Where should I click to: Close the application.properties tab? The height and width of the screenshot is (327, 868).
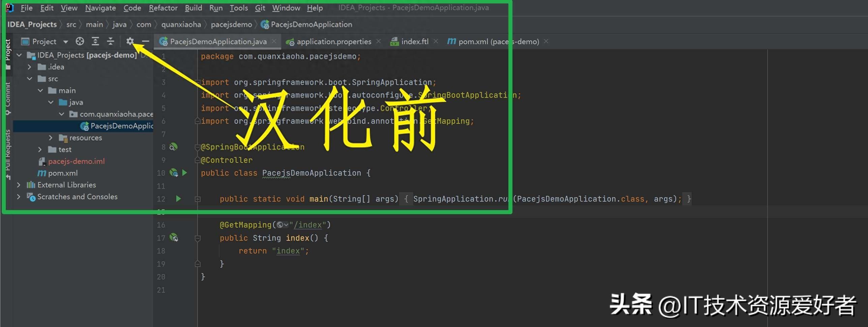(379, 41)
